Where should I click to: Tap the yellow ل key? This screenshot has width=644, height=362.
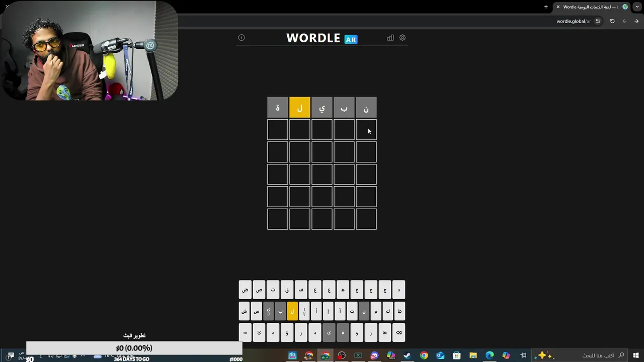click(292, 311)
